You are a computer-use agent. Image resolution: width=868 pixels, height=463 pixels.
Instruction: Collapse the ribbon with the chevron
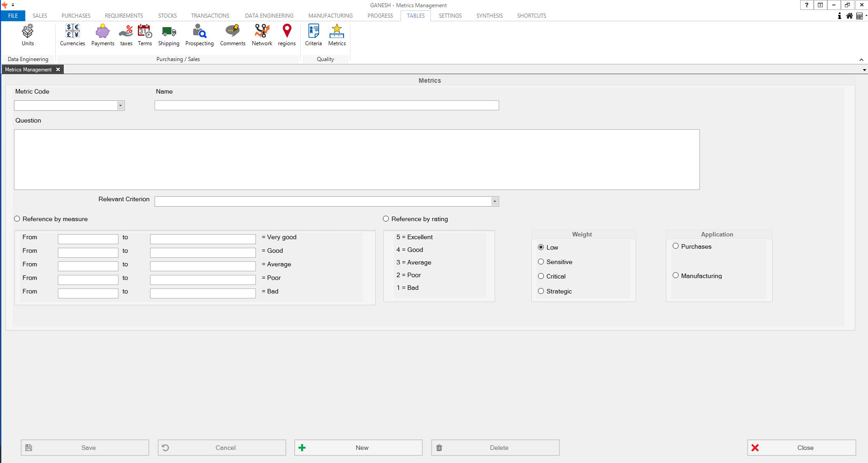tap(861, 60)
